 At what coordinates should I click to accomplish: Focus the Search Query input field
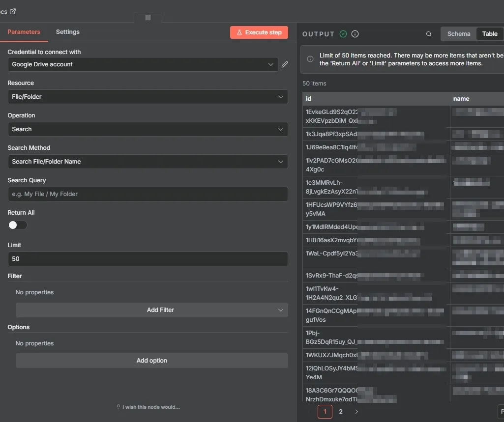(148, 195)
